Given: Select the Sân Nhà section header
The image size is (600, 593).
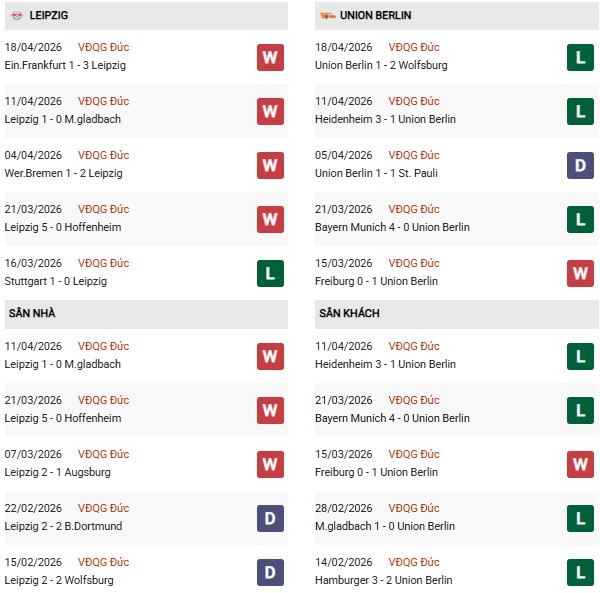Looking at the screenshot, I should 32,313.
